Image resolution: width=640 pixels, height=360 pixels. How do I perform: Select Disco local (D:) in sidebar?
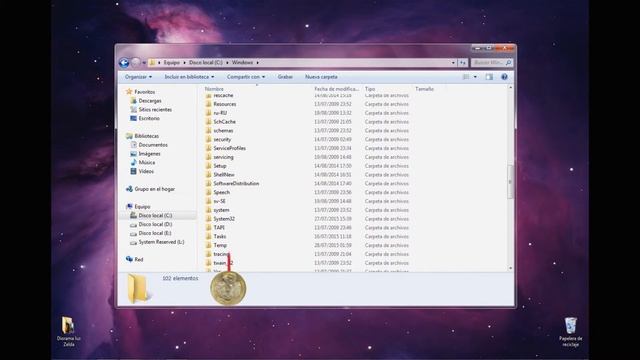155,224
